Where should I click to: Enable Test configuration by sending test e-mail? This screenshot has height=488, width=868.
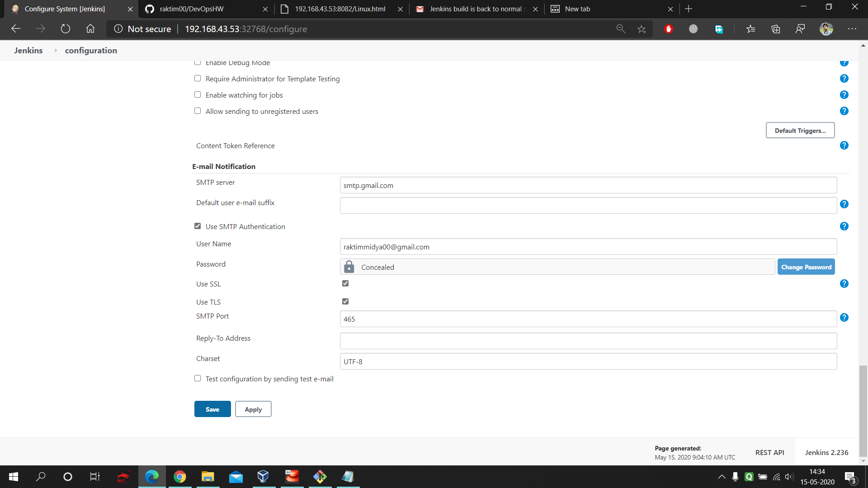(x=198, y=379)
